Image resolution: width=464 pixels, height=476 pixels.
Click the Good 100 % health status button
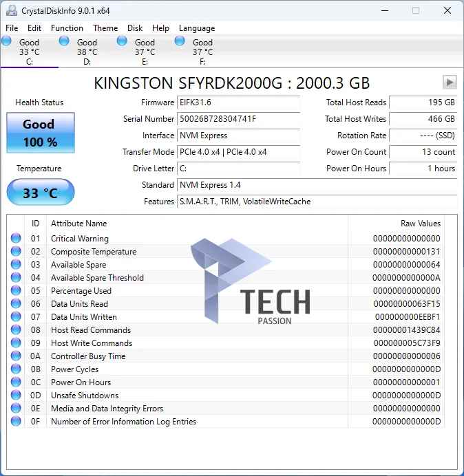coord(41,133)
